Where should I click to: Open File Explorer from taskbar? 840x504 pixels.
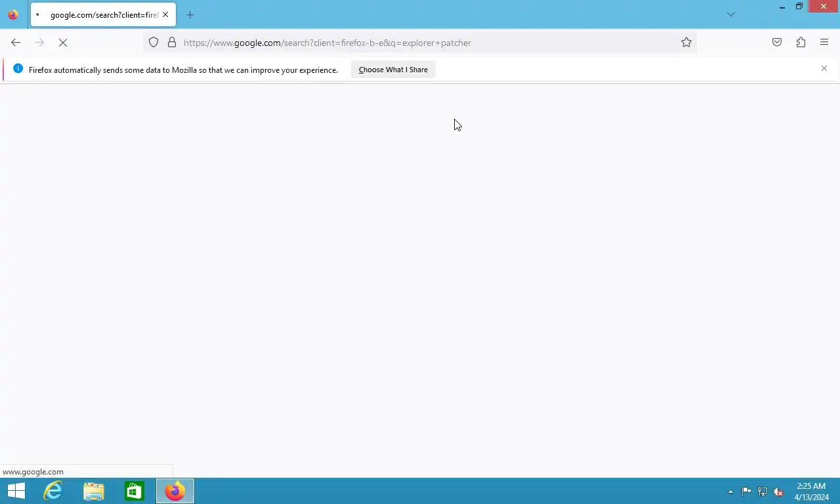pos(94,491)
